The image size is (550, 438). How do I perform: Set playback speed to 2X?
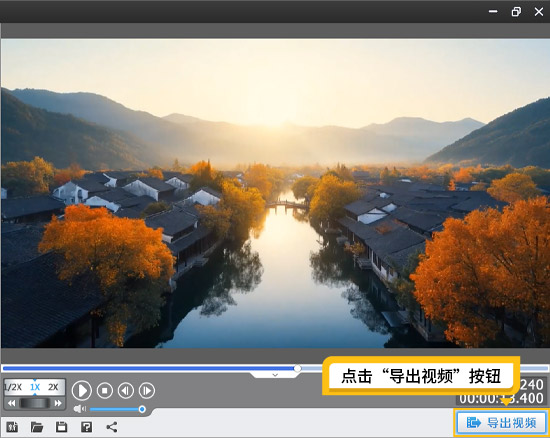click(x=53, y=387)
